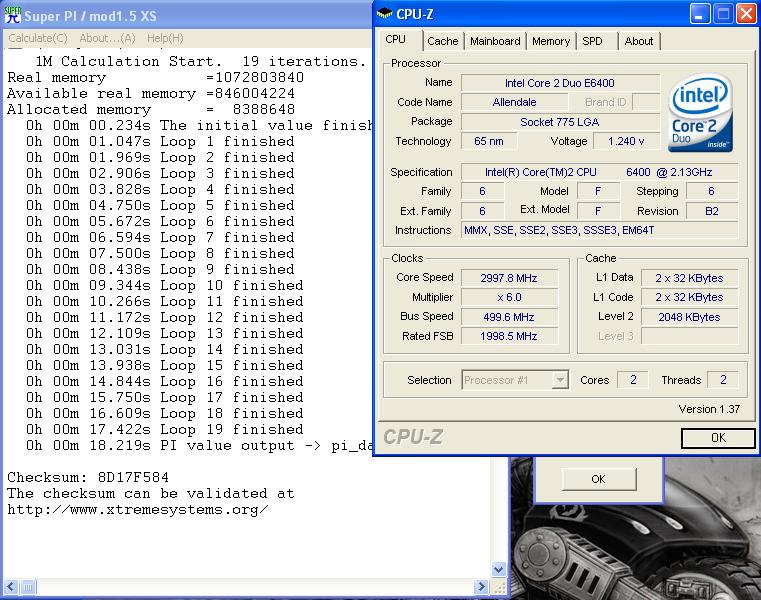The image size is (761, 600).
Task: Click the vertical scrollbar down arrow in Super PI
Action: (x=499, y=569)
